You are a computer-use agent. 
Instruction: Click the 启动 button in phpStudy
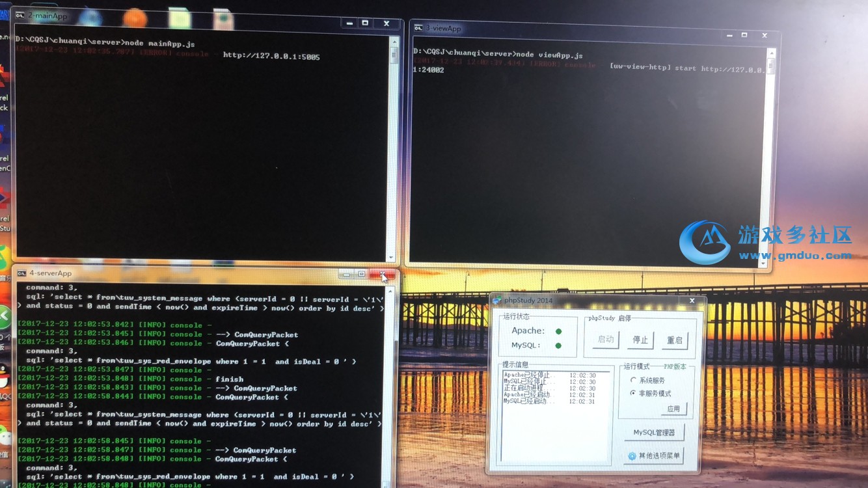(x=606, y=340)
